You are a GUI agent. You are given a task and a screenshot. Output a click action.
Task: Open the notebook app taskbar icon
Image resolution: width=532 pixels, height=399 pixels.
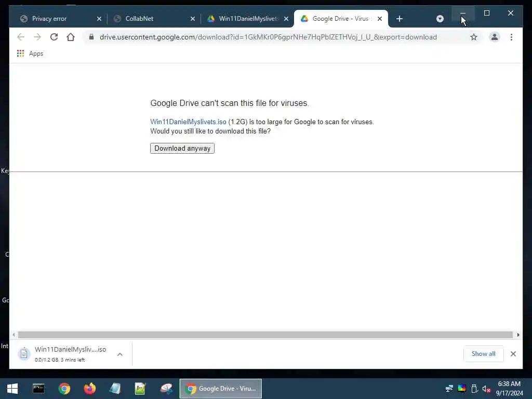point(115,389)
